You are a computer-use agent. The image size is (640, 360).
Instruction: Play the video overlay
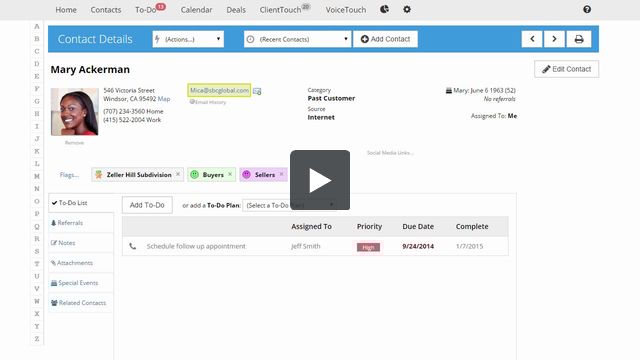pyautogui.click(x=320, y=180)
